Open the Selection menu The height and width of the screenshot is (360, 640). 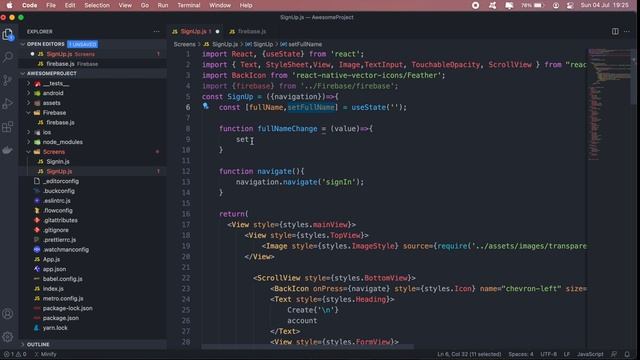pos(97,5)
